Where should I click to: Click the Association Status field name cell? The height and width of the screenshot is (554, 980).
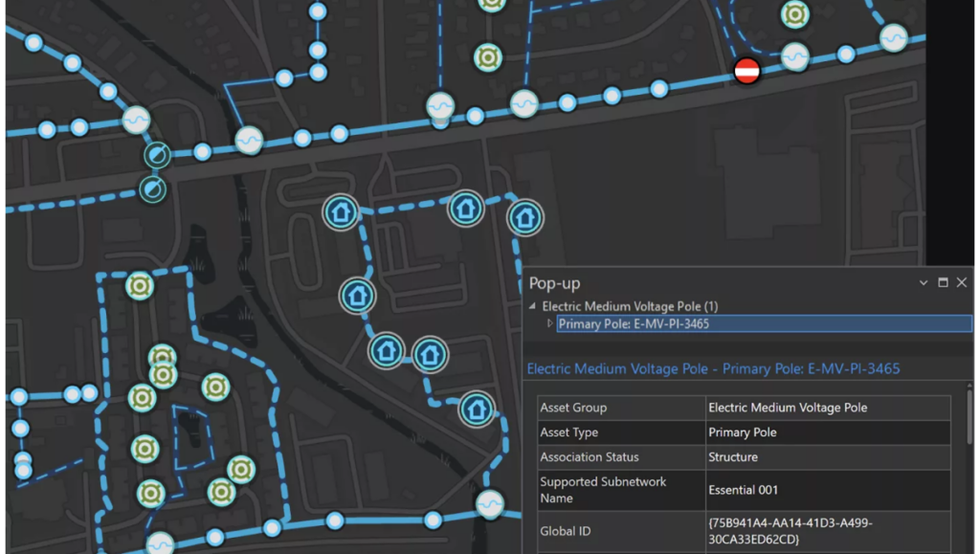tap(621, 457)
